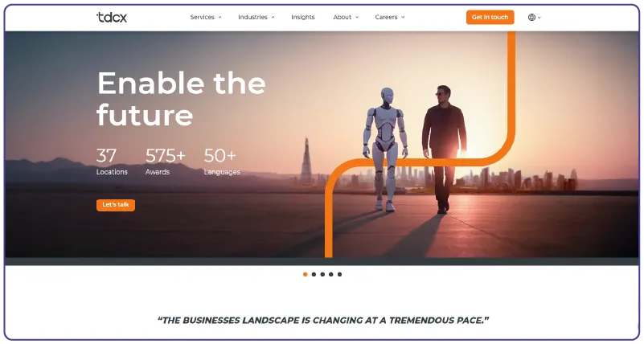Select the second carousel slide dot
Screen dimensions: 644x344
[x=314, y=274]
